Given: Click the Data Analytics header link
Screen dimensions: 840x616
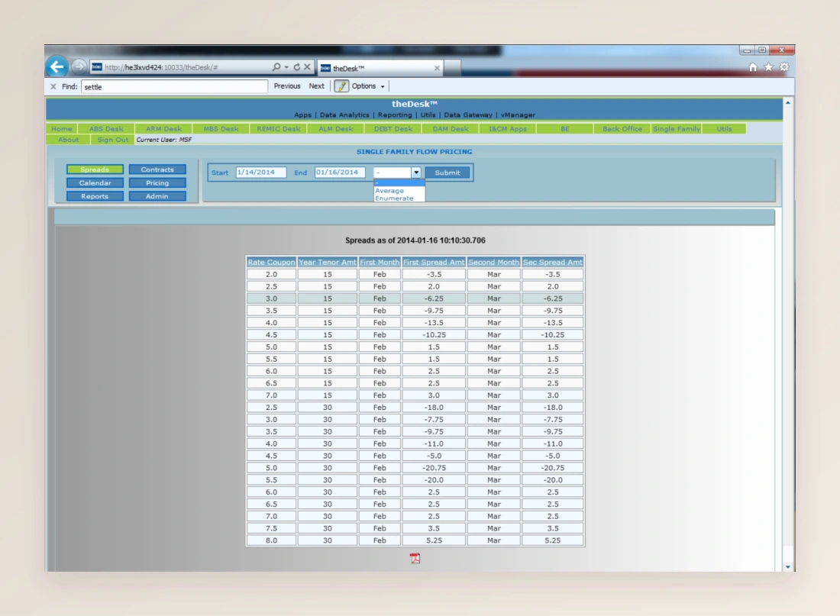Looking at the screenshot, I should click(344, 114).
